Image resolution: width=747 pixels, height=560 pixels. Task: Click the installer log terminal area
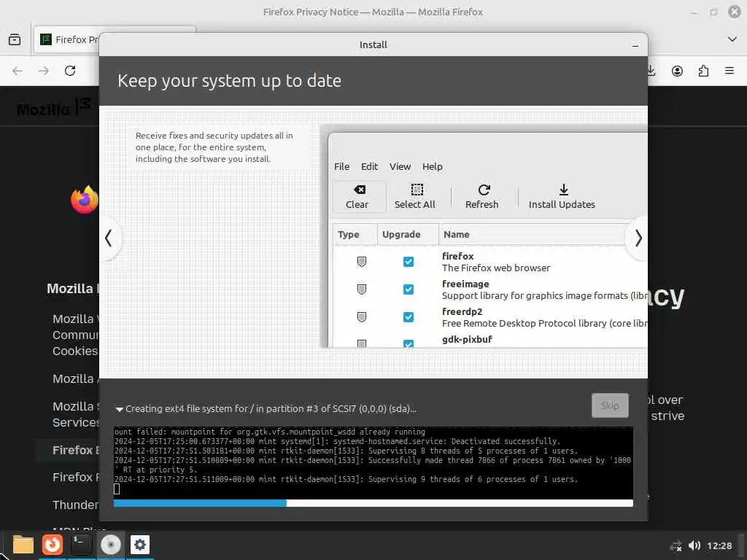pyautogui.click(x=373, y=462)
